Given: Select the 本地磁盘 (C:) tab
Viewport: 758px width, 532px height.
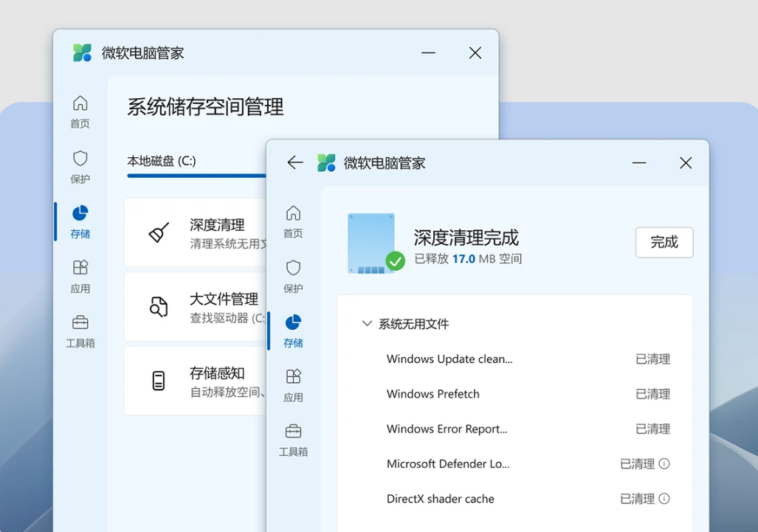Looking at the screenshot, I should click(x=162, y=161).
